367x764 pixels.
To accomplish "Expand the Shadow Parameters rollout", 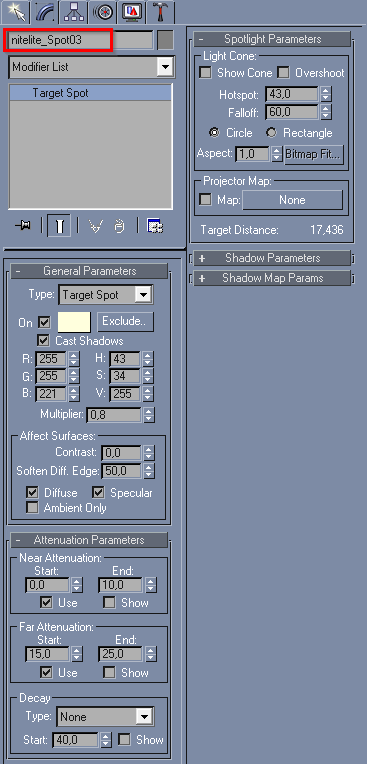I will 272,258.
